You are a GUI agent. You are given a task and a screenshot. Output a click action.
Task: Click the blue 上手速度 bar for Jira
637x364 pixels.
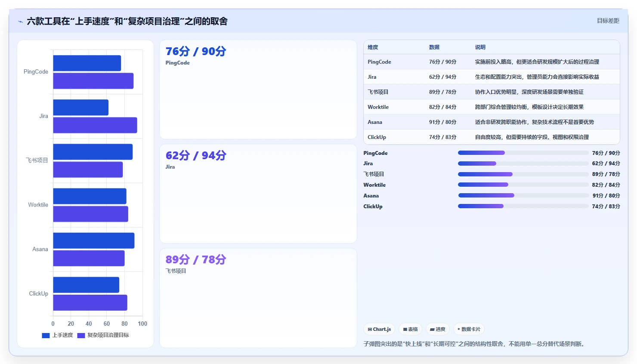[x=81, y=108]
